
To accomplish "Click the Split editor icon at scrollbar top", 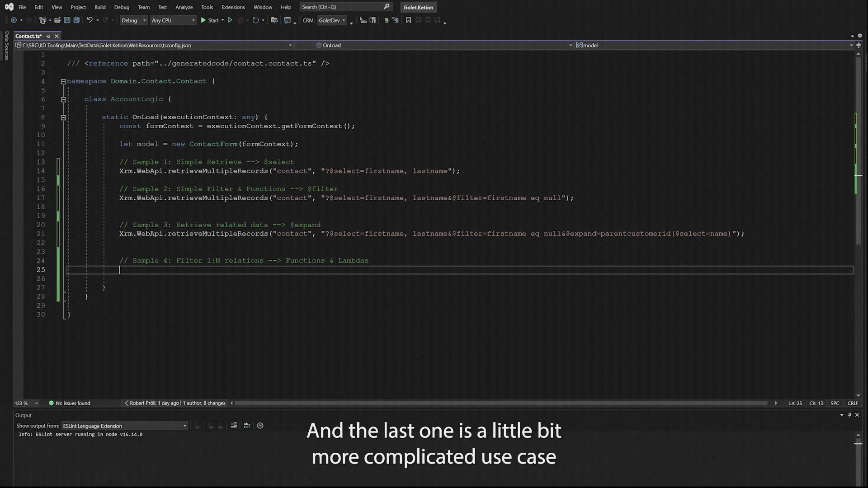I will 859,45.
